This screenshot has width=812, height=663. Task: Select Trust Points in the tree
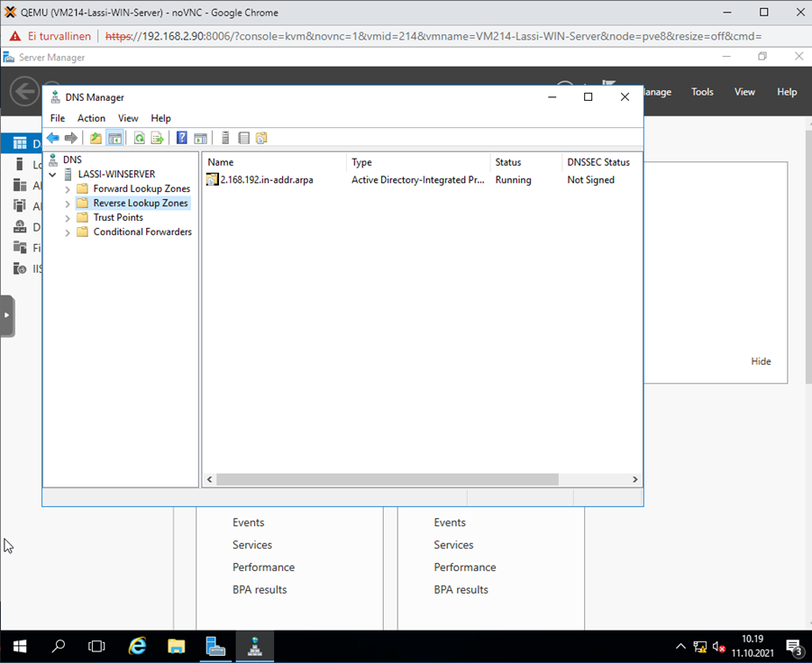[118, 217]
